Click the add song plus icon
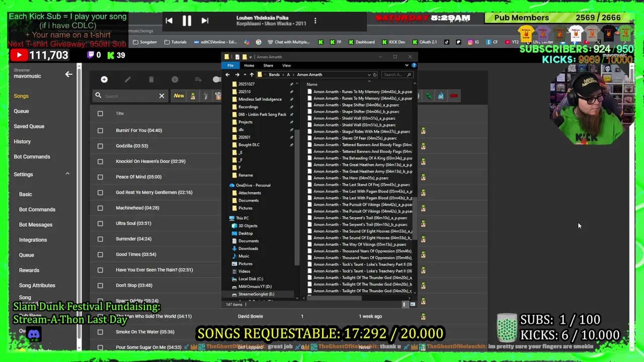This screenshot has height=362, width=644. (104, 79)
